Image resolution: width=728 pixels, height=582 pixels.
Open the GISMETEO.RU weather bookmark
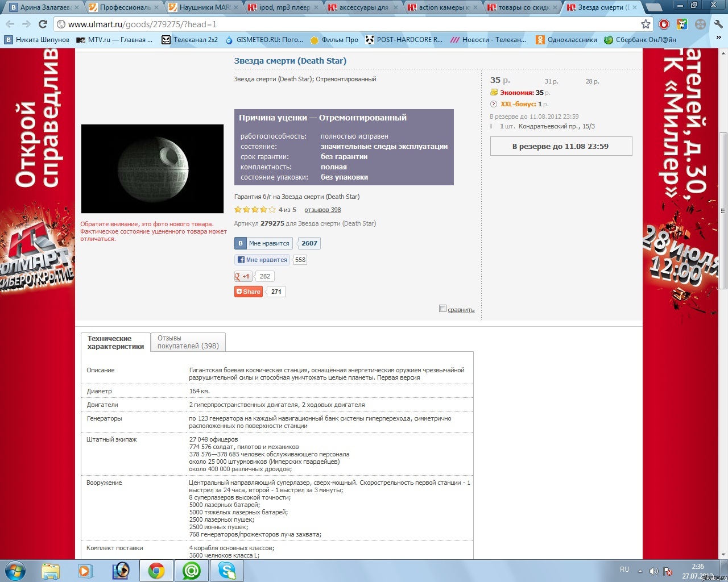tap(264, 40)
